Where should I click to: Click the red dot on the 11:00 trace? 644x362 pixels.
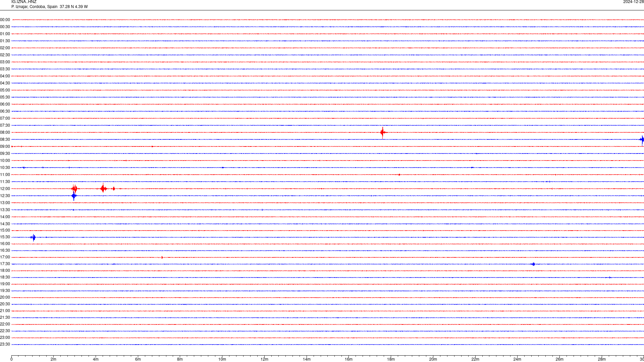pos(399,175)
